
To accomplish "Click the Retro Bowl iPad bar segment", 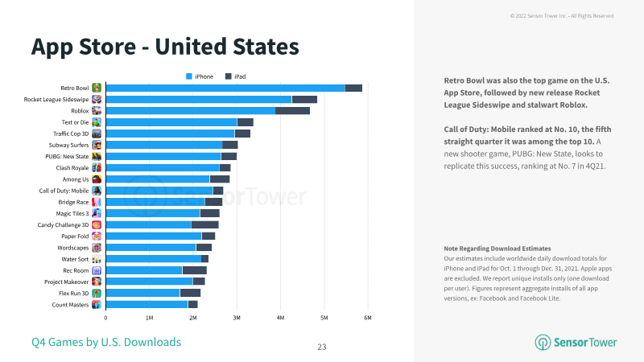I will pos(353,88).
